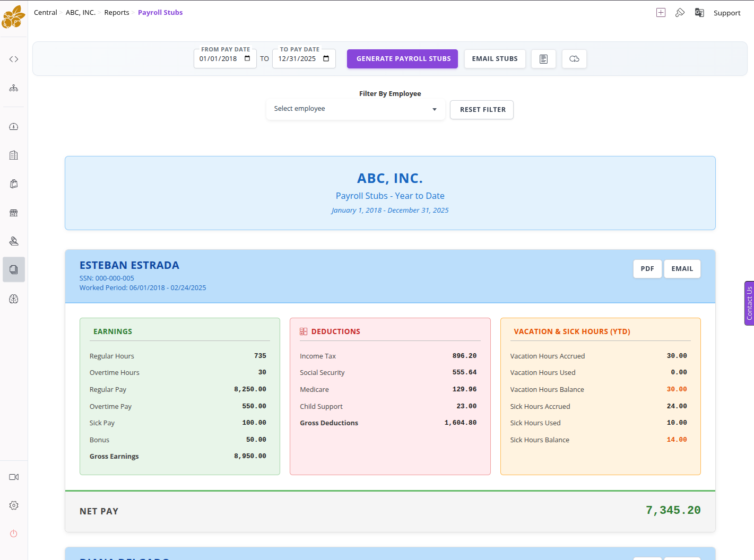
Task: Navigate to Reports via the breadcrumb
Action: tap(117, 12)
